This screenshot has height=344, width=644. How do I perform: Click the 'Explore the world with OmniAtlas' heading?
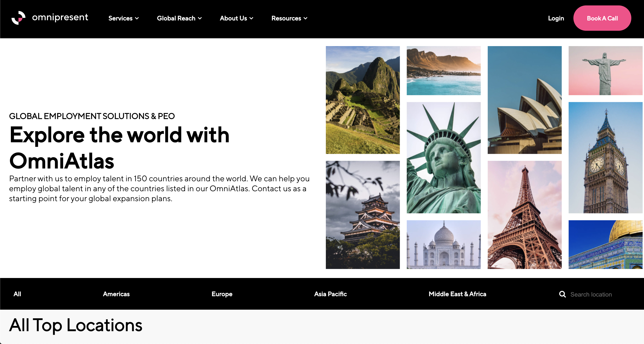(119, 148)
